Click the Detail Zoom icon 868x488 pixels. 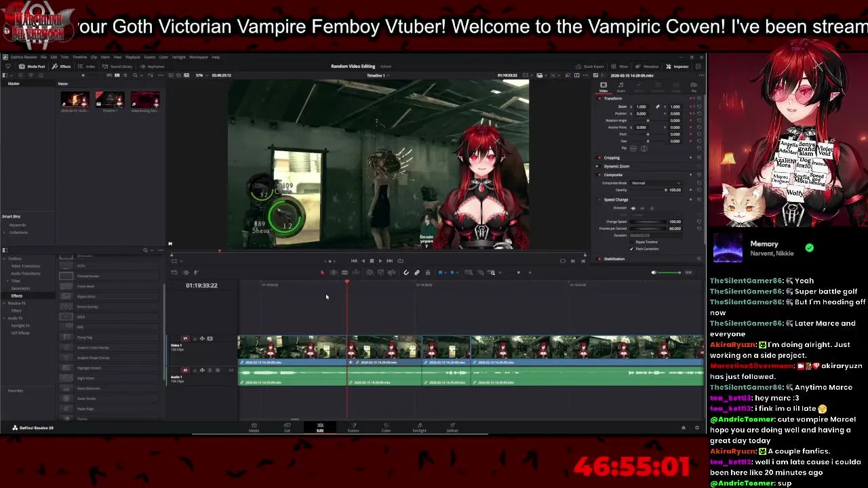coord(481,272)
